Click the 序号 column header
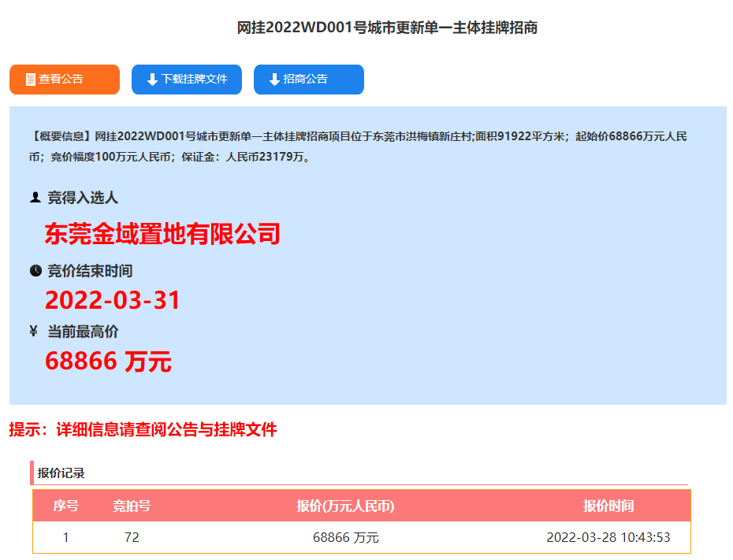 pos(66,506)
